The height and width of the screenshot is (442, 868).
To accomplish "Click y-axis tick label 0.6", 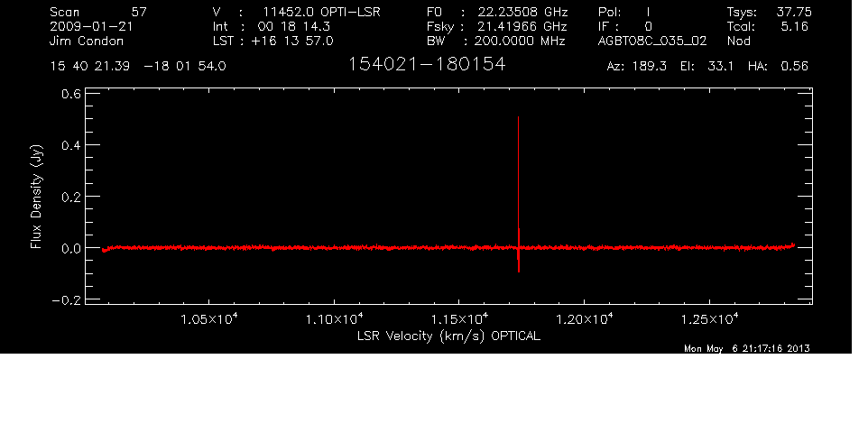I will [x=71, y=94].
